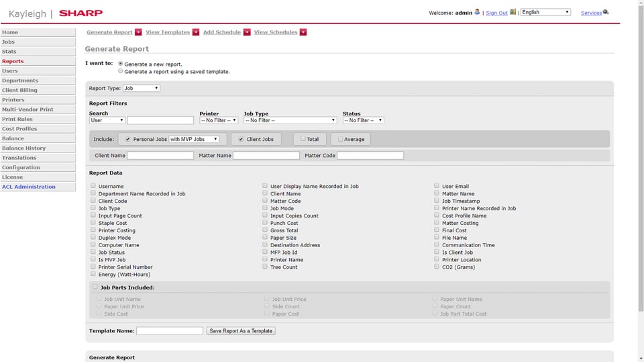Uncheck the Client Jobs checkbox
The height and width of the screenshot is (362, 644).
(x=241, y=139)
